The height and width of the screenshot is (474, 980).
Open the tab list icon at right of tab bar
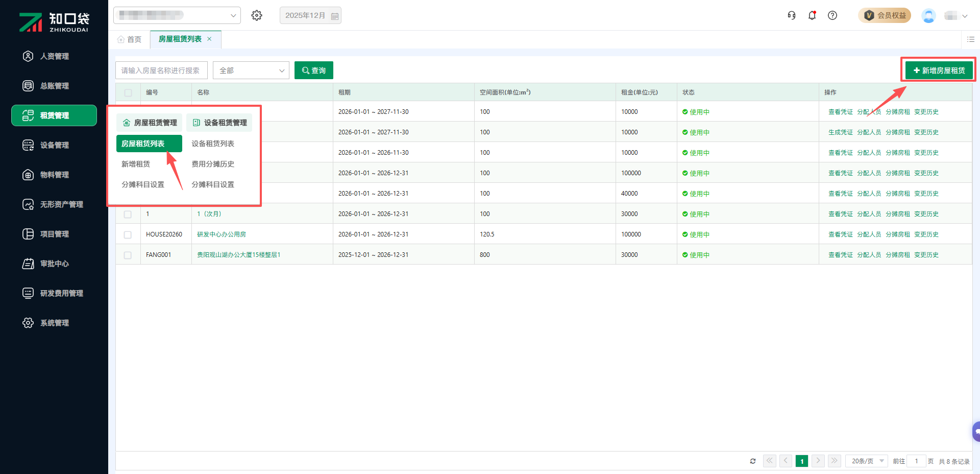coord(971,39)
